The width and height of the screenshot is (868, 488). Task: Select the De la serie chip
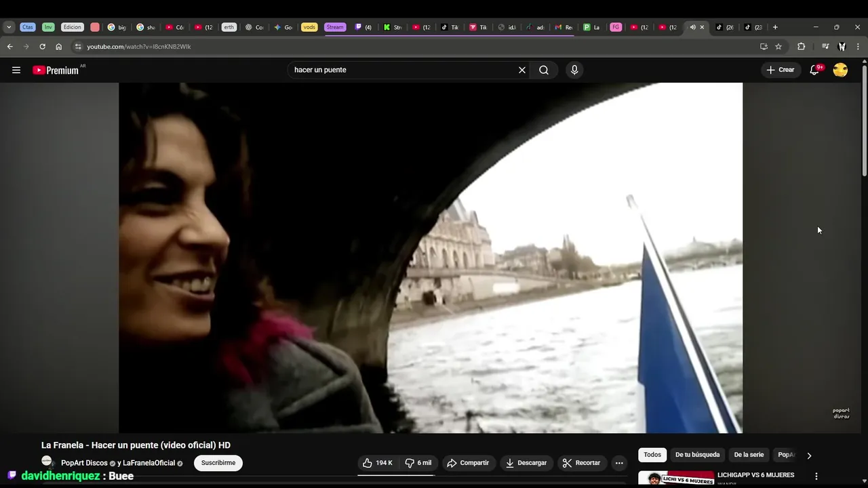[x=749, y=455]
